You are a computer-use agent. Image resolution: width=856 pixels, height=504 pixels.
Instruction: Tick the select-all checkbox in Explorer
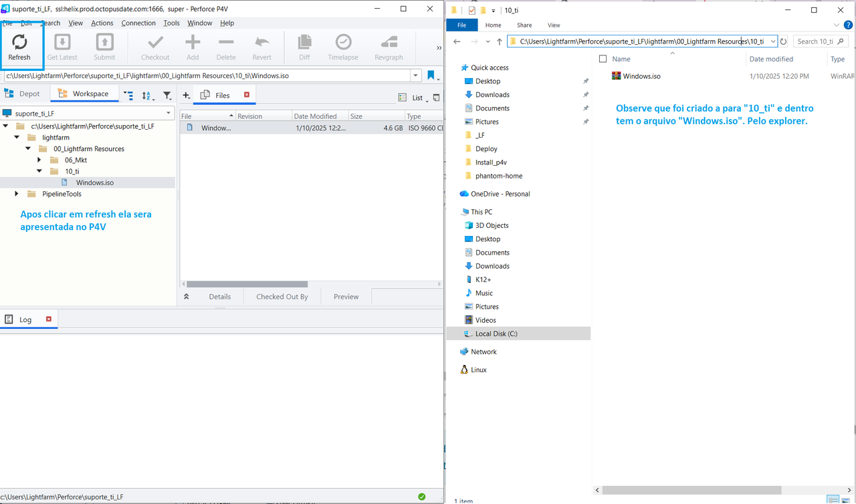(x=603, y=59)
